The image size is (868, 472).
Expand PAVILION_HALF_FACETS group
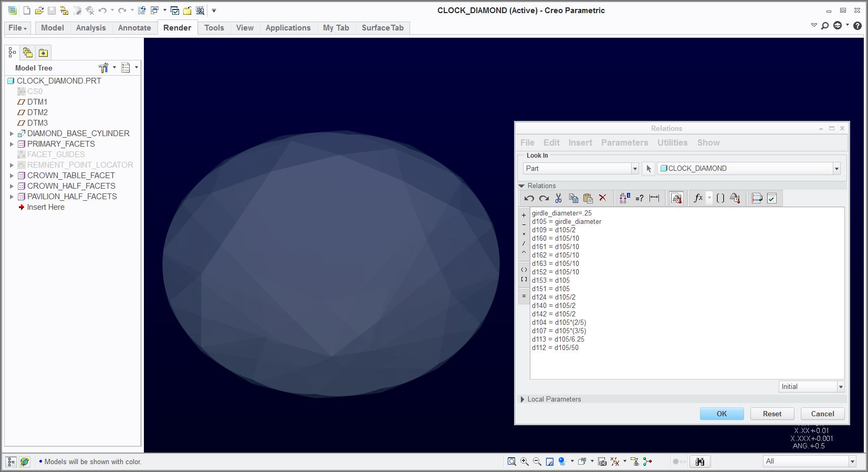pyautogui.click(x=12, y=197)
